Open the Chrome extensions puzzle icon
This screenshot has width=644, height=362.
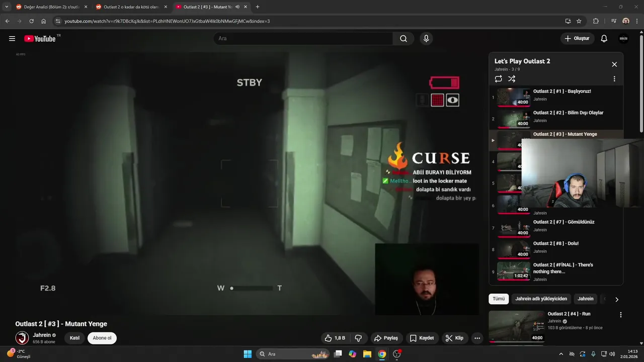coord(596,21)
